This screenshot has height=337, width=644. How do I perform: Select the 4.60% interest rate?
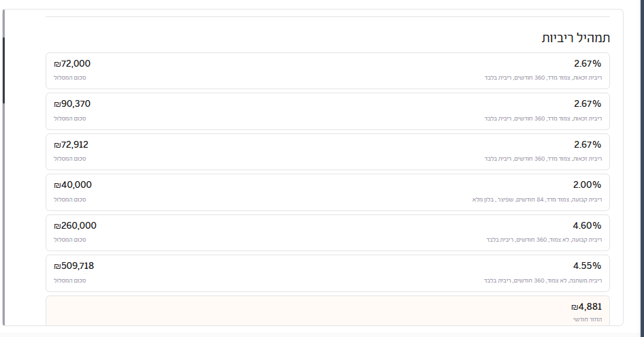tap(587, 225)
